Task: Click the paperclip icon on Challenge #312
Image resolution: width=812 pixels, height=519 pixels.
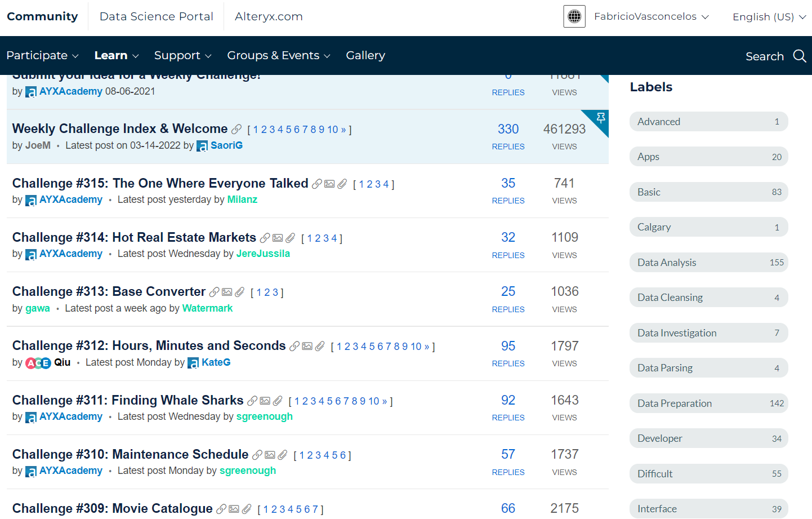Action: tap(320, 346)
